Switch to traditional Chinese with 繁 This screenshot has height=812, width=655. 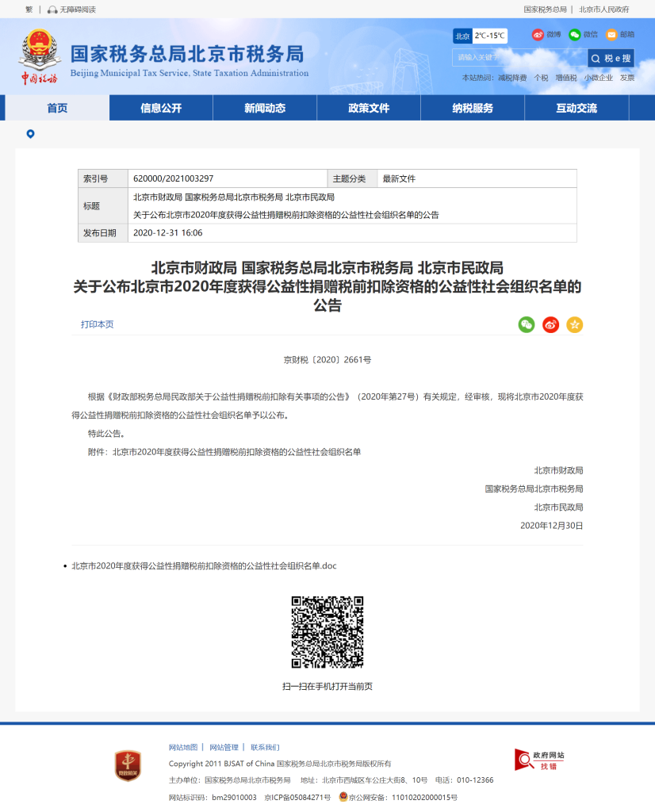coord(29,10)
